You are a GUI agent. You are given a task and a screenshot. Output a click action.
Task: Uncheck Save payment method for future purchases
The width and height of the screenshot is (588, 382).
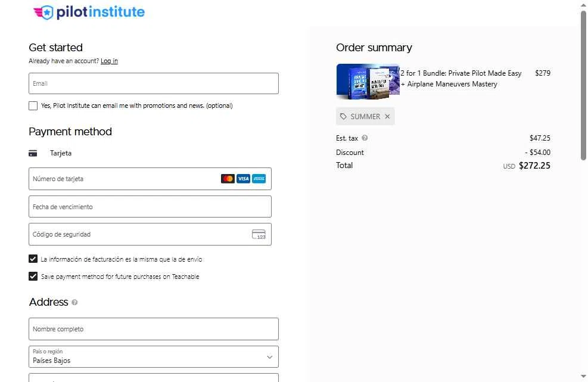click(x=33, y=276)
